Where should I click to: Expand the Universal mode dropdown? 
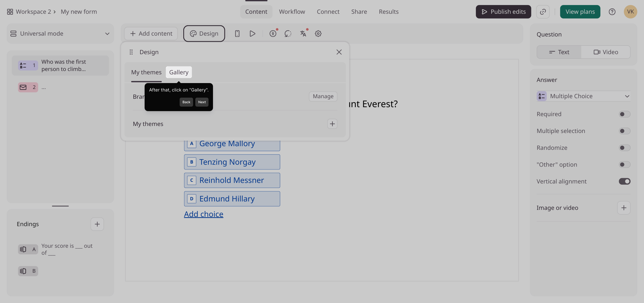60,34
